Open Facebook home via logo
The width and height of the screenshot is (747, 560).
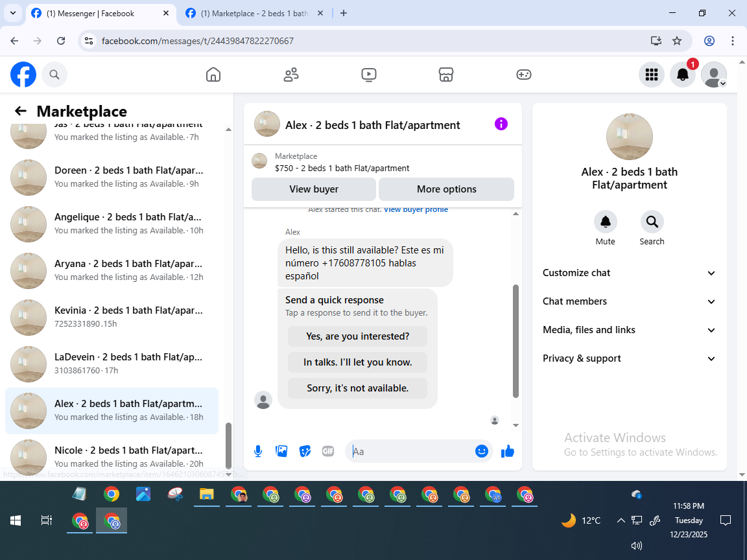[23, 75]
